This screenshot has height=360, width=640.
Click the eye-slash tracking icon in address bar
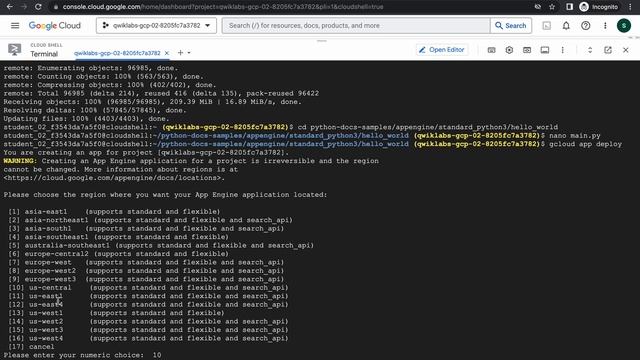[x=538, y=7]
